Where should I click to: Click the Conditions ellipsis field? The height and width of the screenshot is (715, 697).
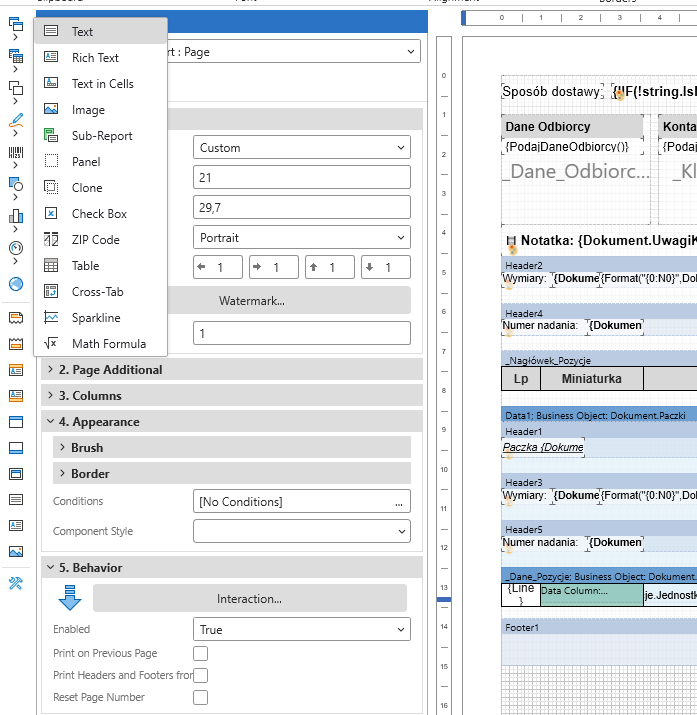click(301, 501)
